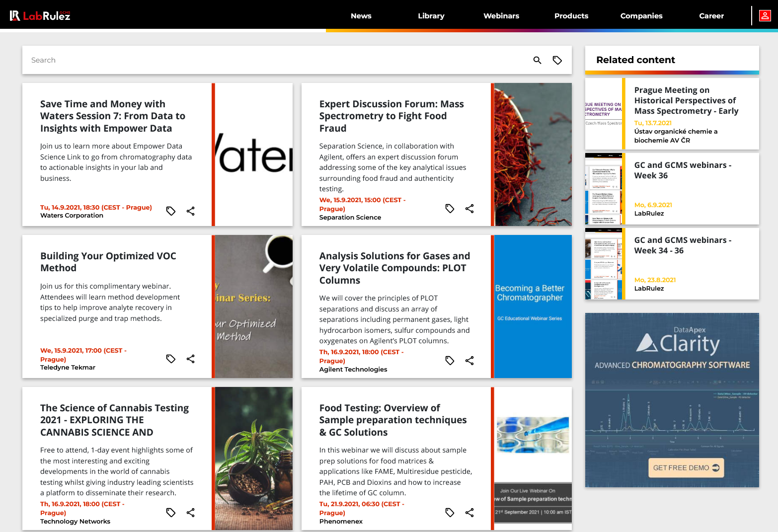This screenshot has height=532, width=778.
Task: Click the Prague Meeting related thumbnail
Action: [604, 114]
